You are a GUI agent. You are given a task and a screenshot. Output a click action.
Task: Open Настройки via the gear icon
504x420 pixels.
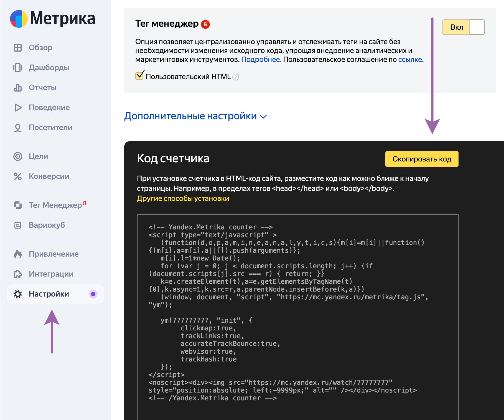click(x=18, y=294)
